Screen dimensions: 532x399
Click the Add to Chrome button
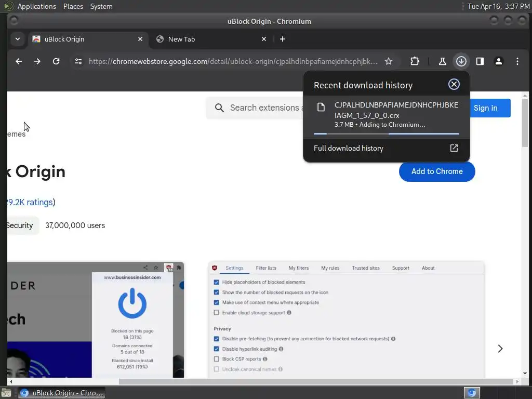(x=437, y=171)
